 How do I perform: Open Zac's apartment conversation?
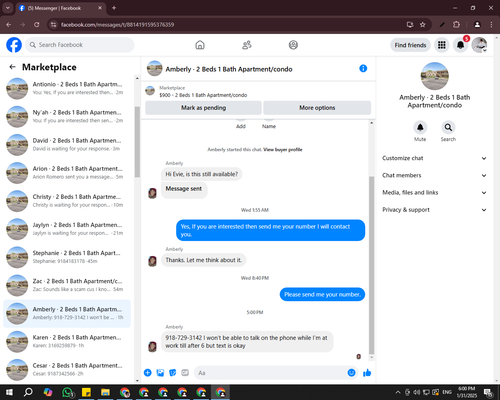click(x=67, y=285)
